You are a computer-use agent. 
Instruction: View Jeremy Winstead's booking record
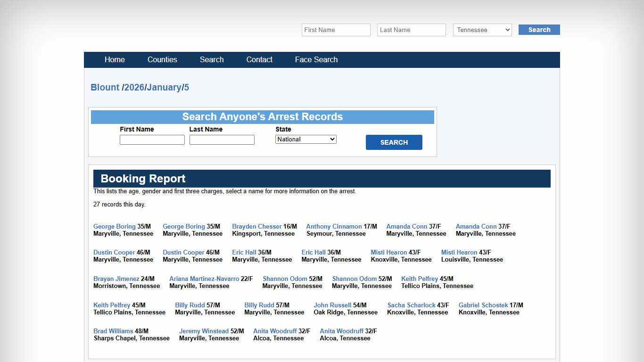click(204, 331)
